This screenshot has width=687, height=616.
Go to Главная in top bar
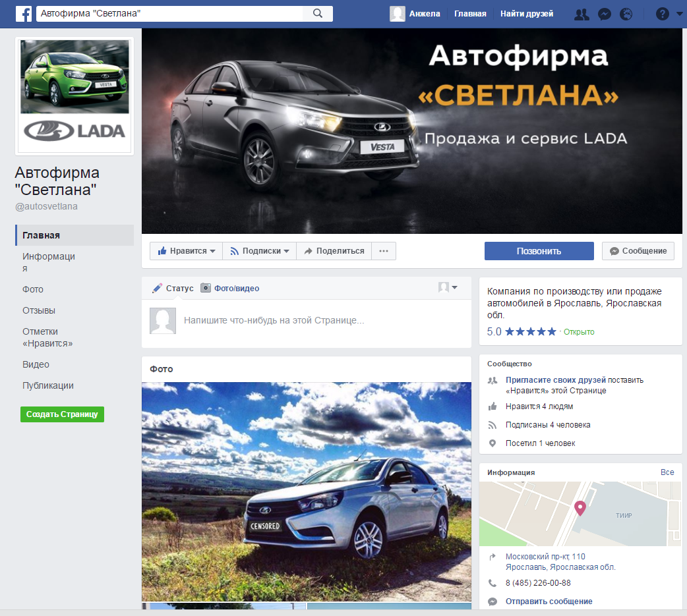(x=470, y=14)
